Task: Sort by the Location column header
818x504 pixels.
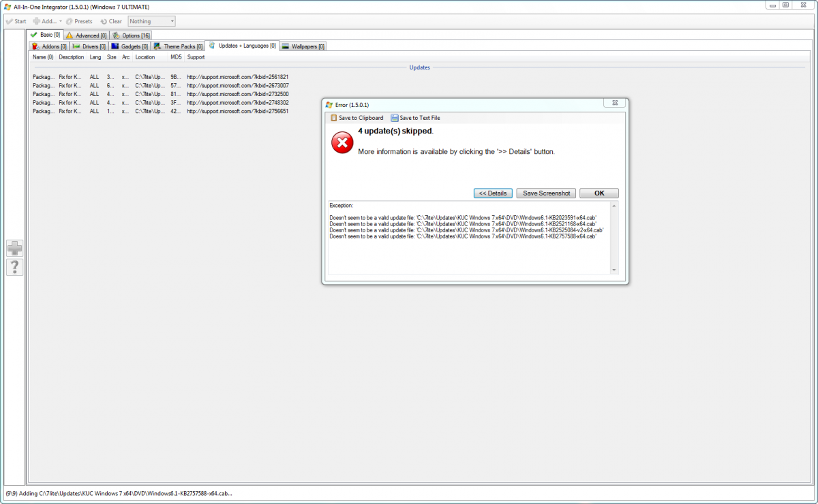Action: click(145, 57)
